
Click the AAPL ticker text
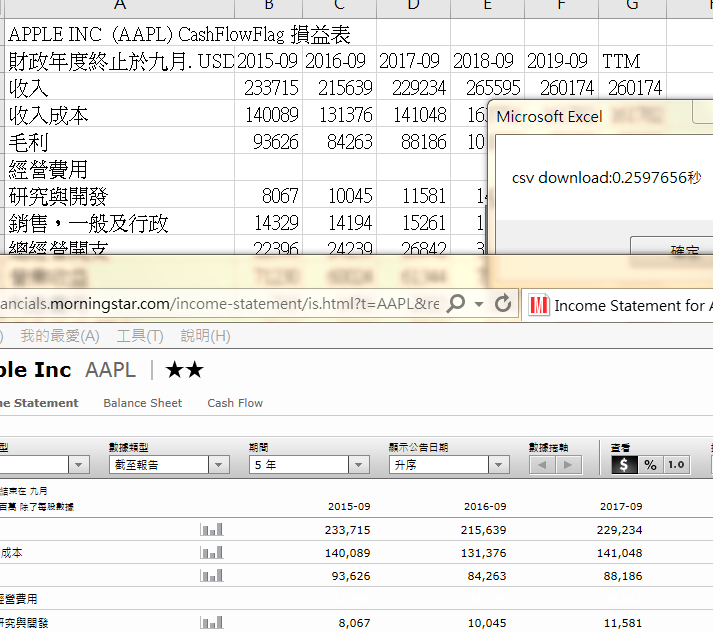pos(110,370)
